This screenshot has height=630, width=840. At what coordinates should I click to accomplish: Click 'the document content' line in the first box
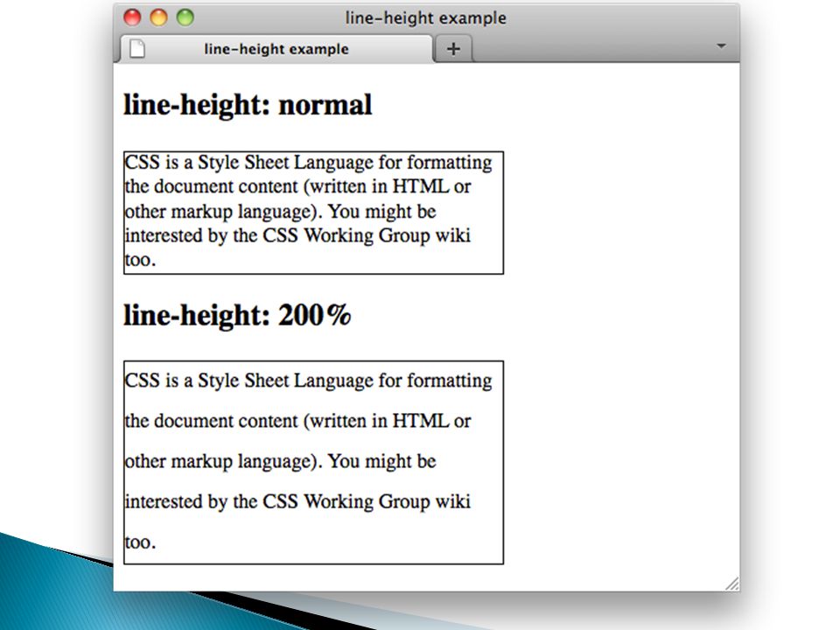[x=297, y=187]
